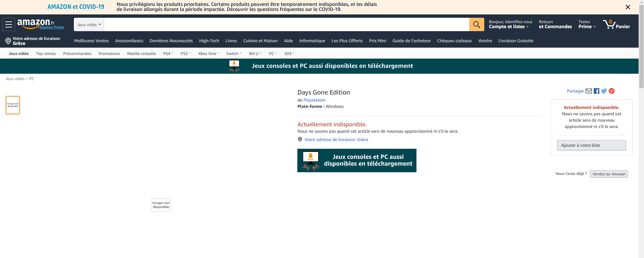Expand the Wii U submenu

point(255,54)
